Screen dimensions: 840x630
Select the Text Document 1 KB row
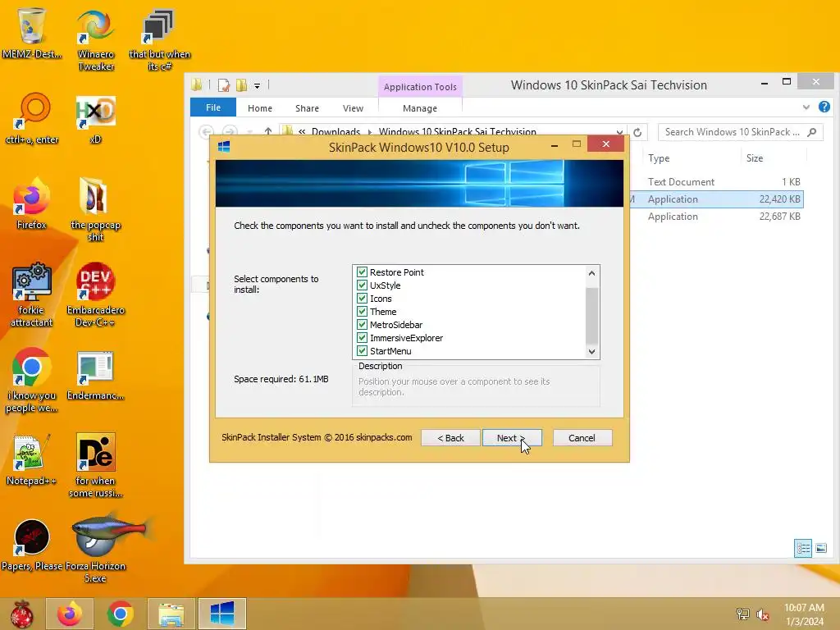717,181
